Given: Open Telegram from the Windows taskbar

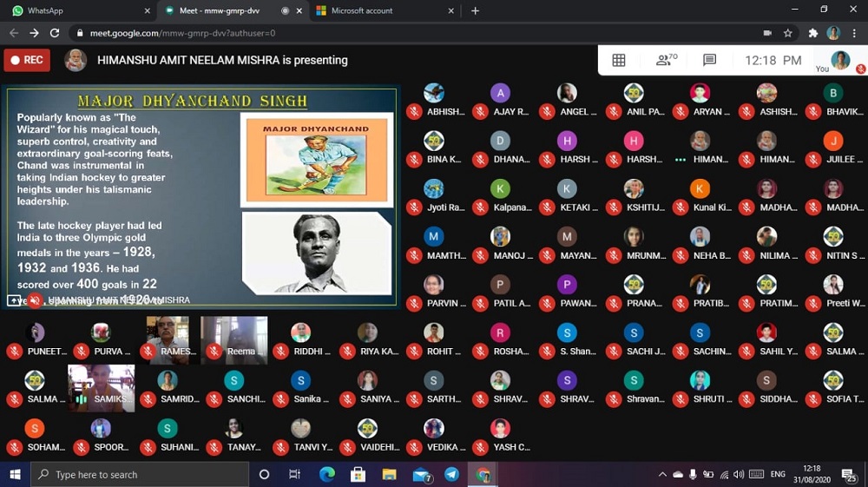Looking at the screenshot, I should click(451, 475).
